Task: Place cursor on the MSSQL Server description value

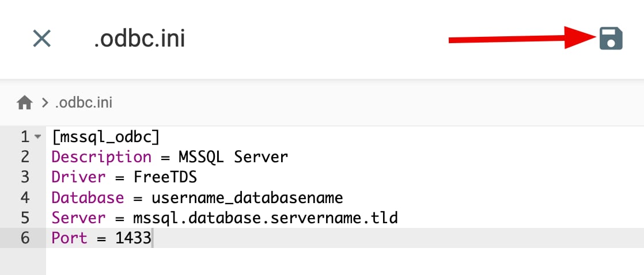Action: tap(233, 157)
